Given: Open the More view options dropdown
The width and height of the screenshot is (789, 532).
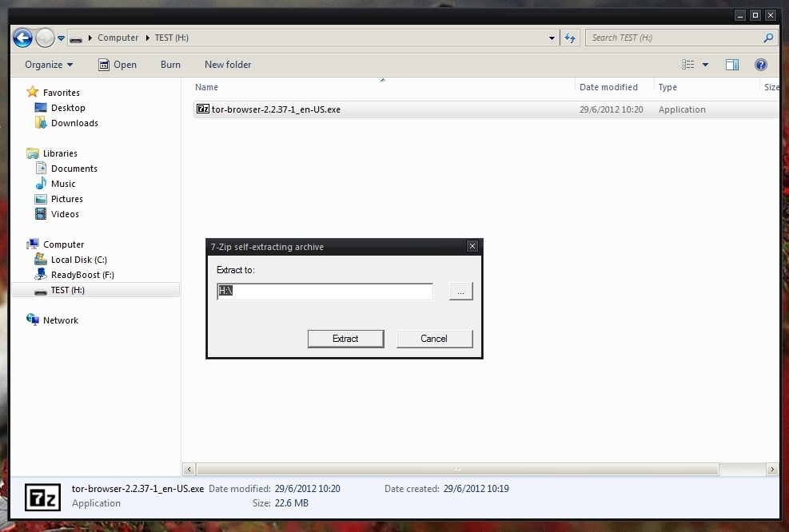Looking at the screenshot, I should [706, 65].
